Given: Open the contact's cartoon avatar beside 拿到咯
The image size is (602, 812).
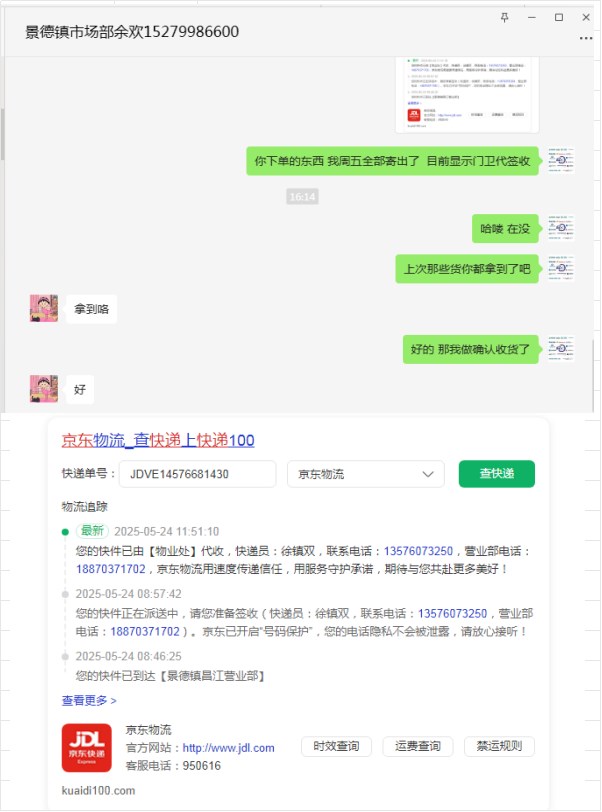Looking at the screenshot, I should coord(44,309).
